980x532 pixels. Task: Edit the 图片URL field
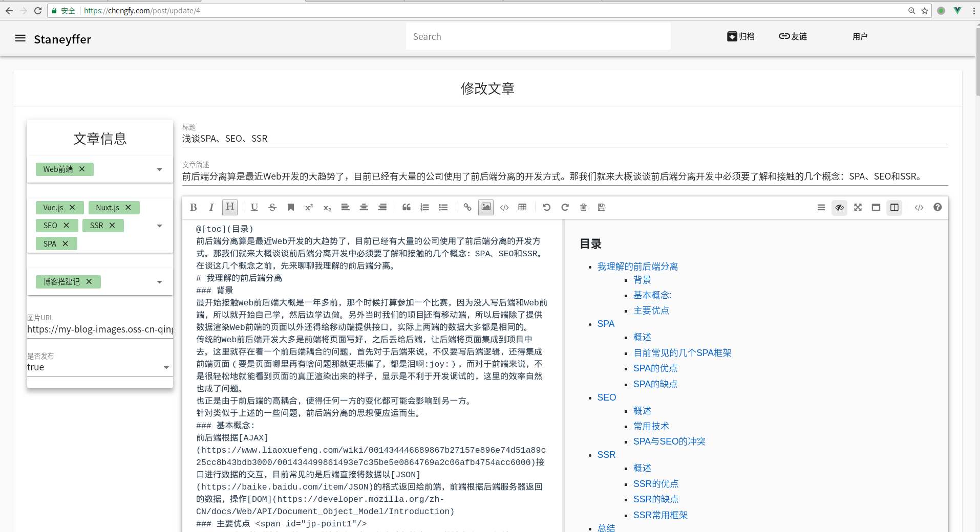pyautogui.click(x=100, y=329)
